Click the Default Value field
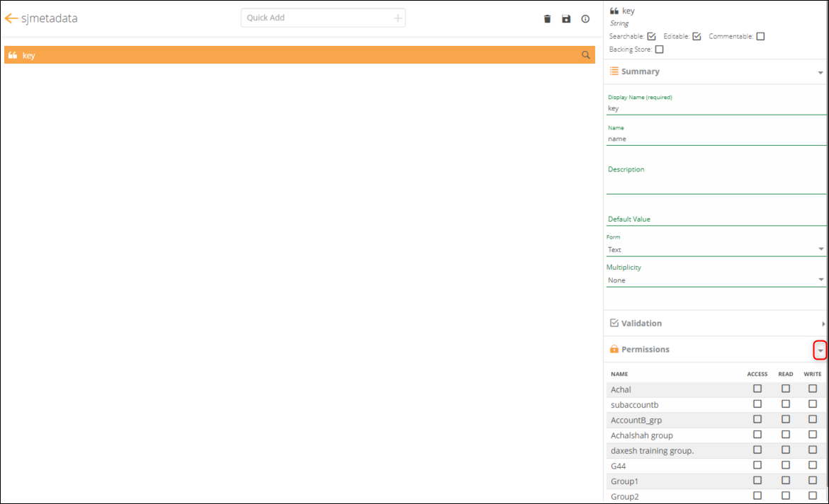829x504 pixels. (x=716, y=219)
